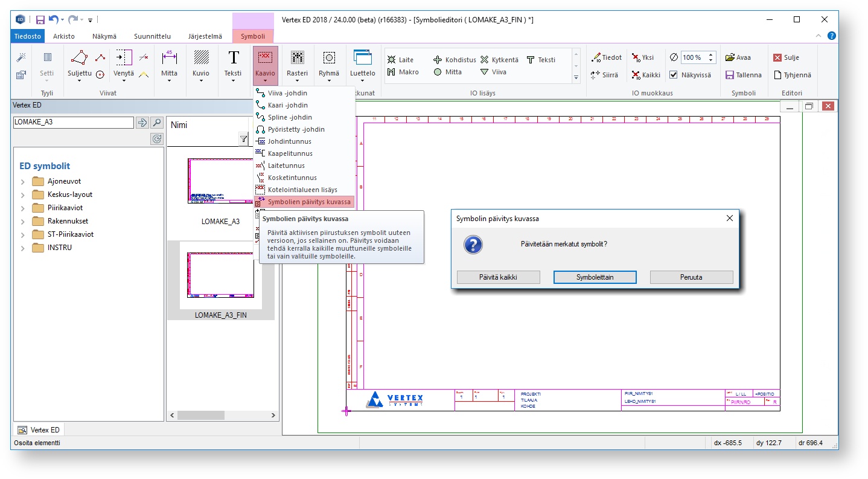This screenshot has height=479, width=868.
Task: Open the Tiedosto tab
Action: coord(27,36)
